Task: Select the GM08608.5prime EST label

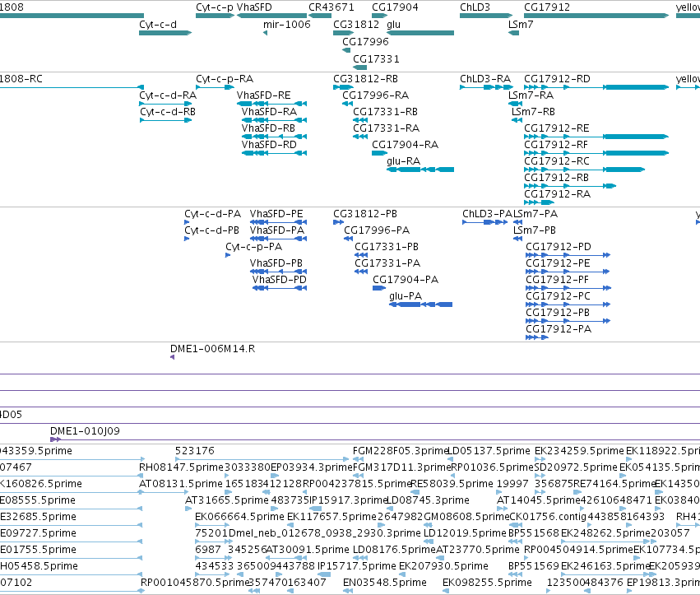Action: [x=466, y=518]
